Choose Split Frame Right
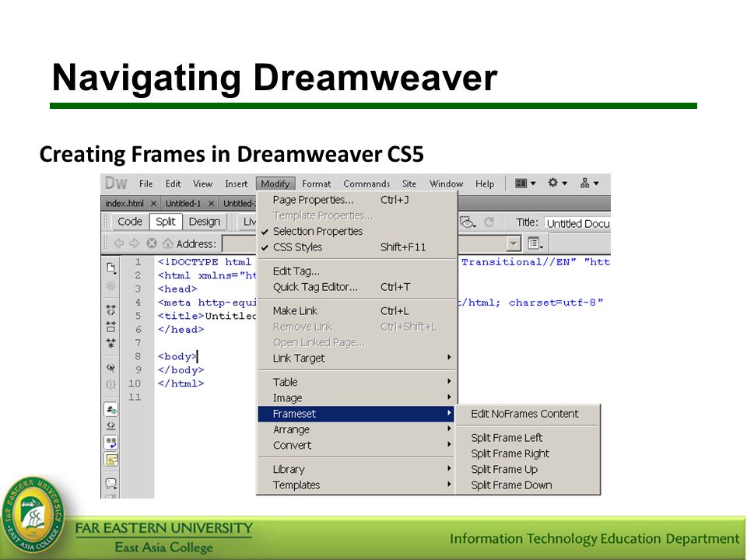 tap(528, 453)
